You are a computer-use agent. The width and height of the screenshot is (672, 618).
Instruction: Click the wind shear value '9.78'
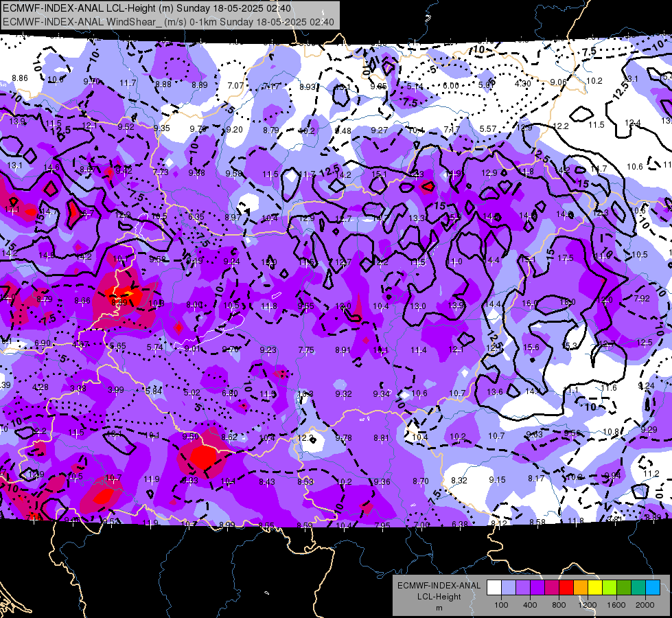coord(343,437)
